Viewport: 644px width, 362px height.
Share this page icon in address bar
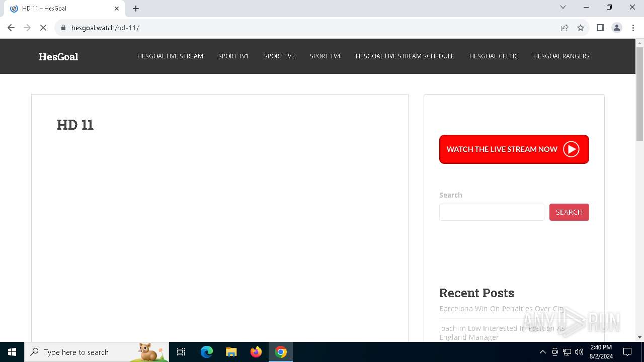point(565,28)
